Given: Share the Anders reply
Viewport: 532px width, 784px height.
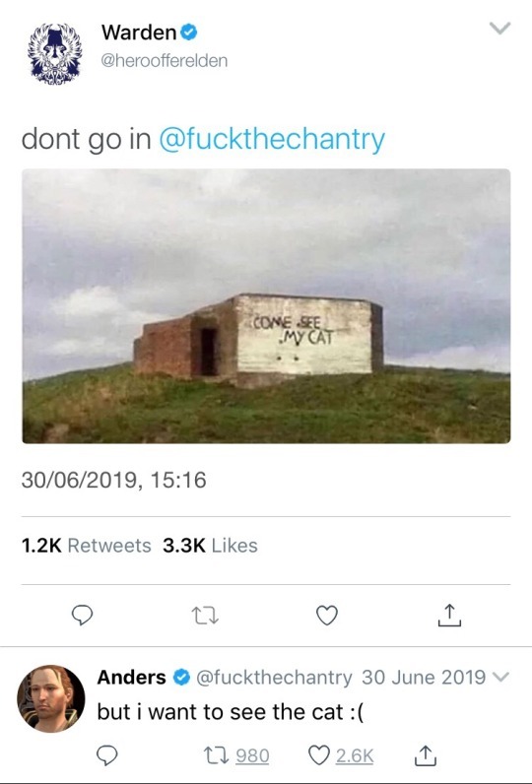Looking at the screenshot, I should pyautogui.click(x=425, y=755).
